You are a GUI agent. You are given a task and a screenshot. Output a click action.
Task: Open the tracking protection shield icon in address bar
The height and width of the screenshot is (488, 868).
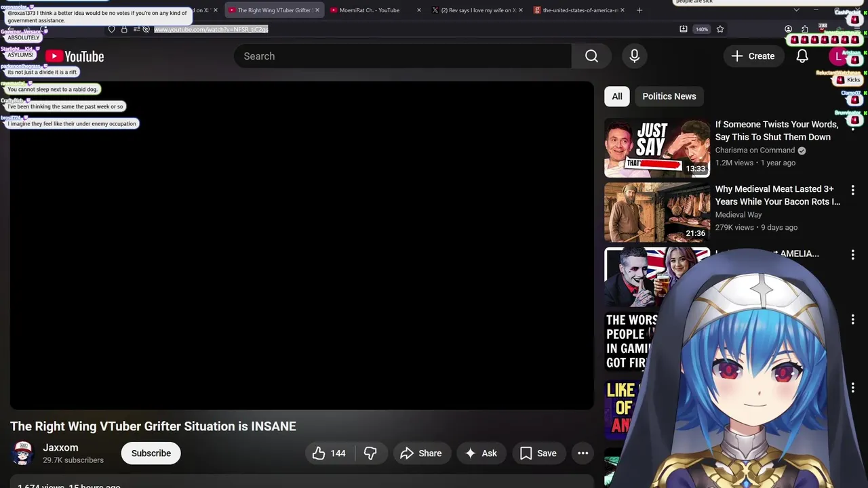112,29
